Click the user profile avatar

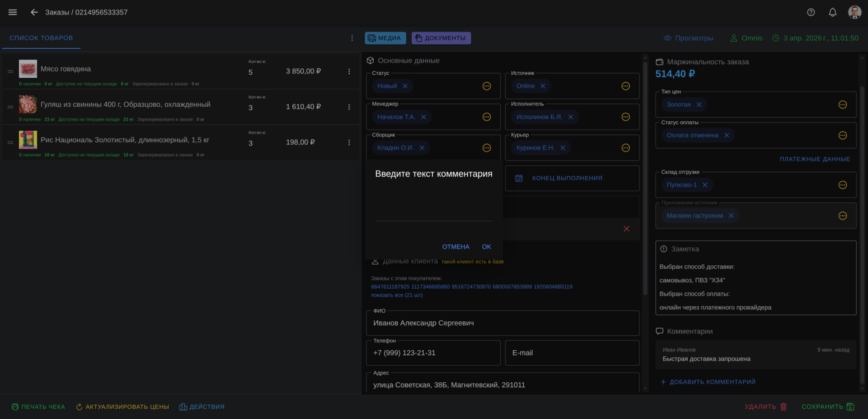click(x=854, y=12)
